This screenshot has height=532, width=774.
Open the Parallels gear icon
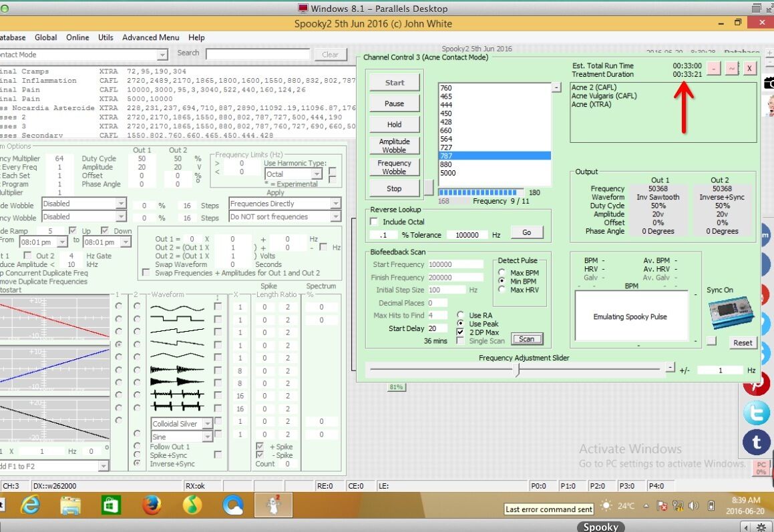click(x=762, y=527)
